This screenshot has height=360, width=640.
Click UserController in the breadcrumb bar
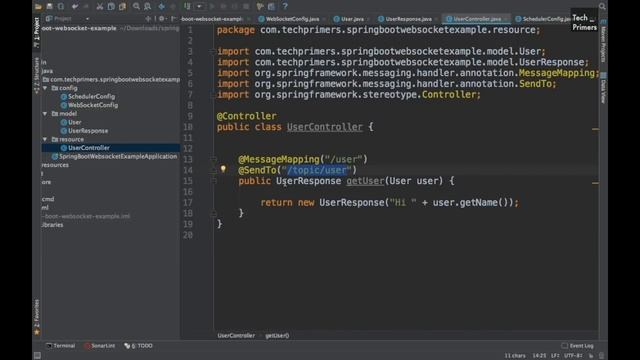(236, 336)
